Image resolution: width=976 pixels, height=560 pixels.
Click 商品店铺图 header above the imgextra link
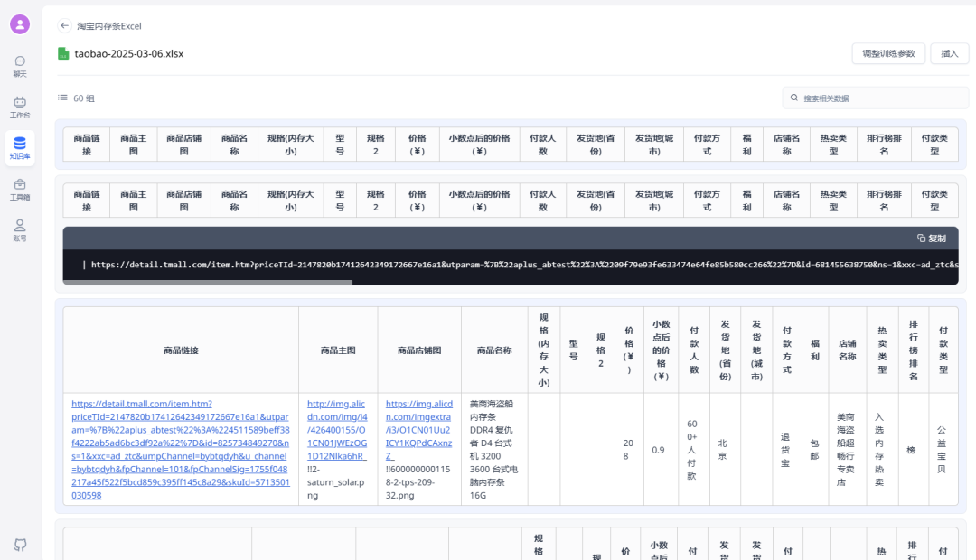(x=419, y=350)
